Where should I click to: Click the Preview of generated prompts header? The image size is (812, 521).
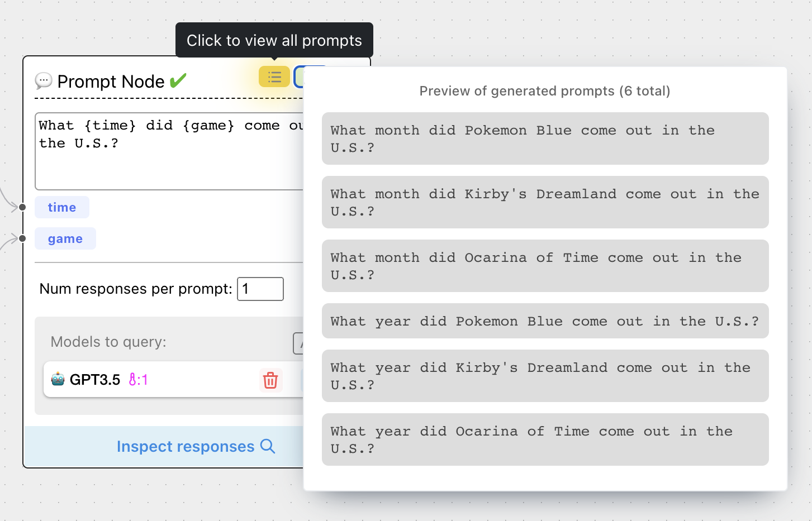(545, 90)
